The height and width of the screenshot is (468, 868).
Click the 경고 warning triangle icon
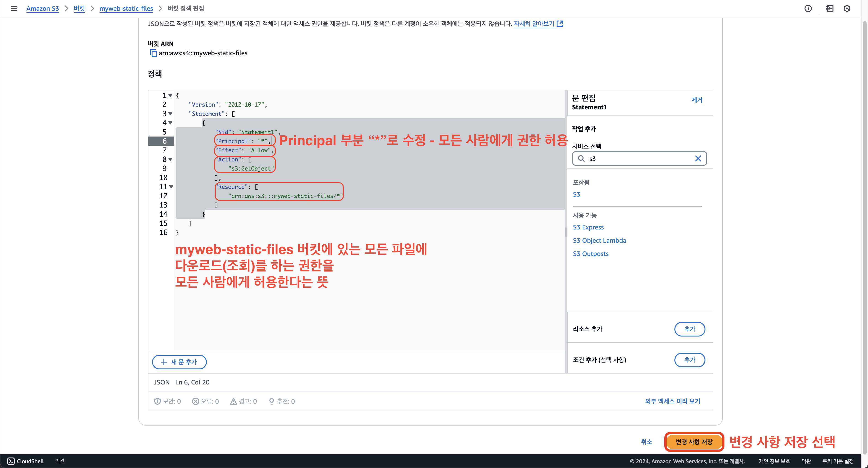pyautogui.click(x=233, y=401)
